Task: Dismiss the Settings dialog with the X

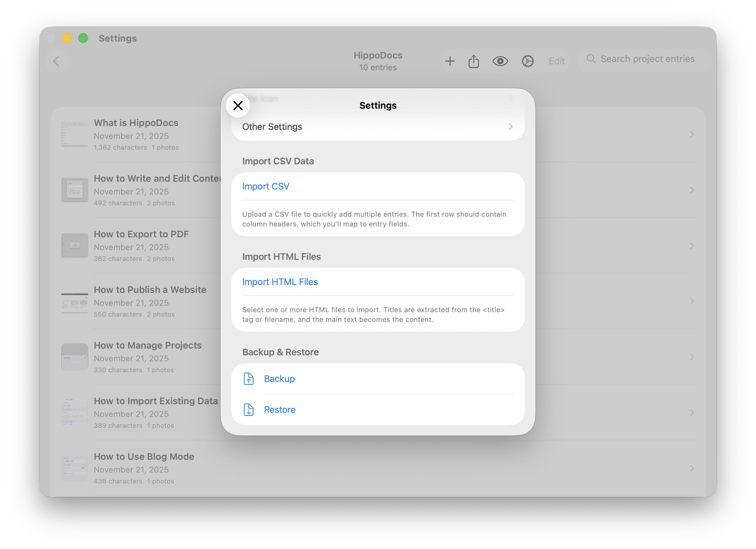Action: [x=238, y=105]
